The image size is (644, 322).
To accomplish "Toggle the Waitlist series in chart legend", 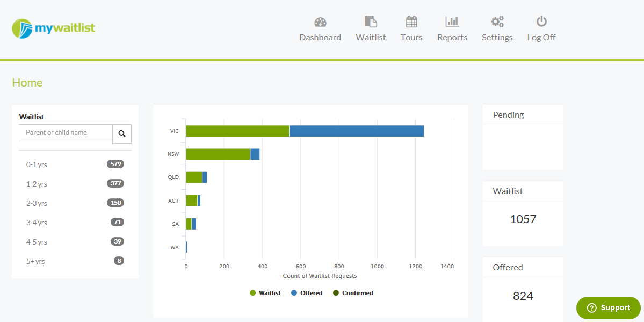I will click(x=265, y=293).
